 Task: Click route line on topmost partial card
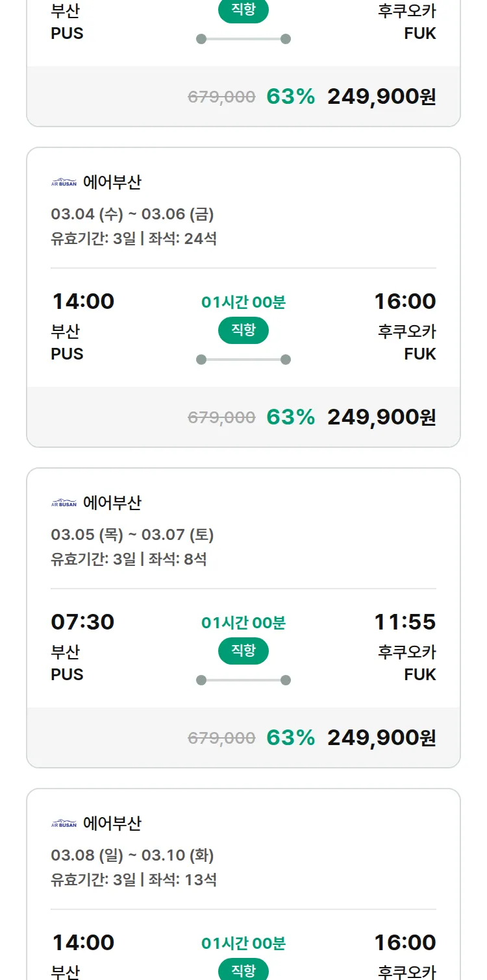243,39
